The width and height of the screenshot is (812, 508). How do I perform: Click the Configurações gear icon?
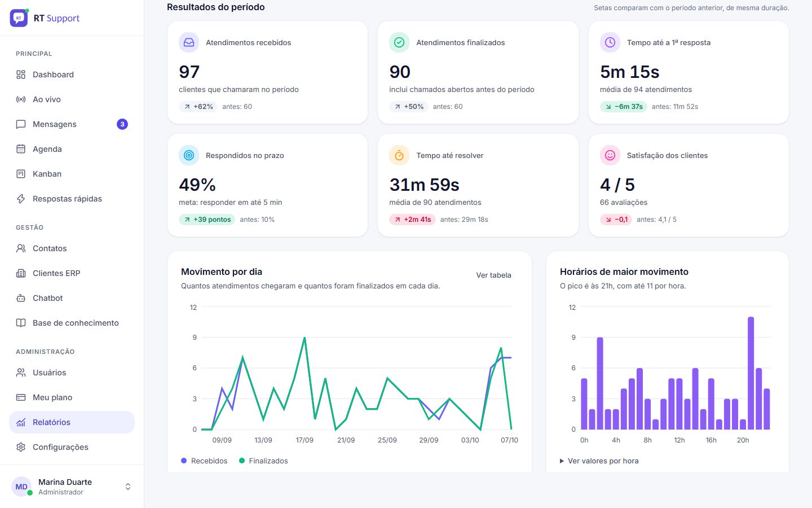[x=21, y=447]
